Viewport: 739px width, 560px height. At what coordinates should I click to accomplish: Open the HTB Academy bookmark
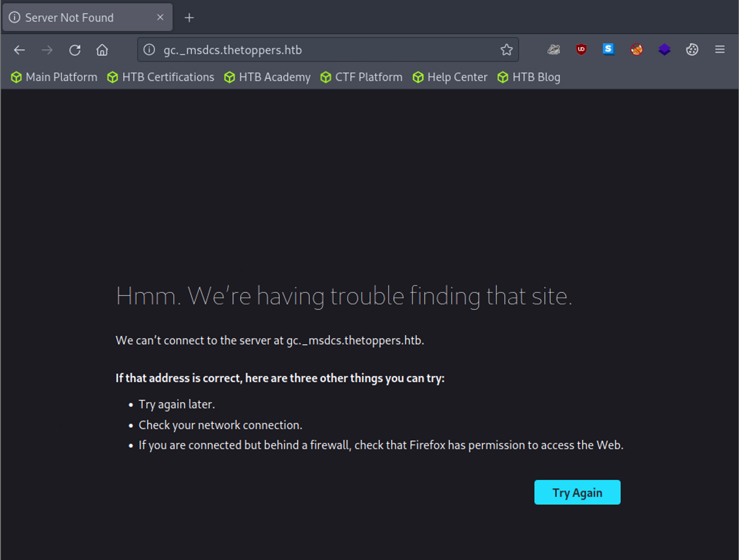[268, 77]
